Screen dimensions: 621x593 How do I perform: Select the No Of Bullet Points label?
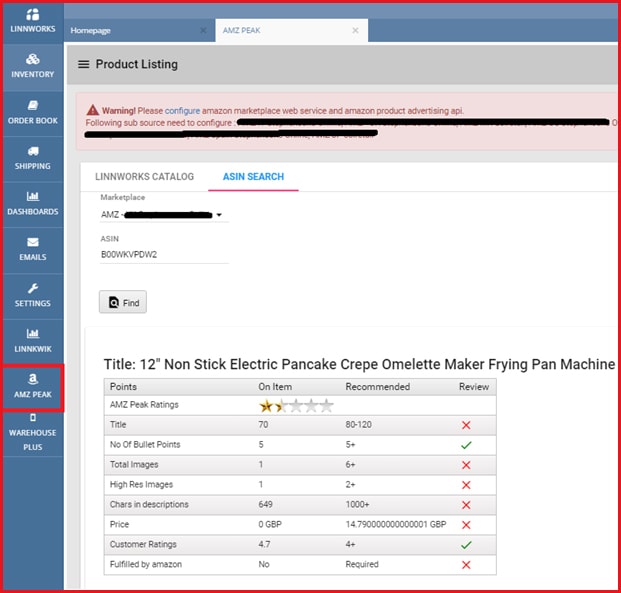point(145,444)
